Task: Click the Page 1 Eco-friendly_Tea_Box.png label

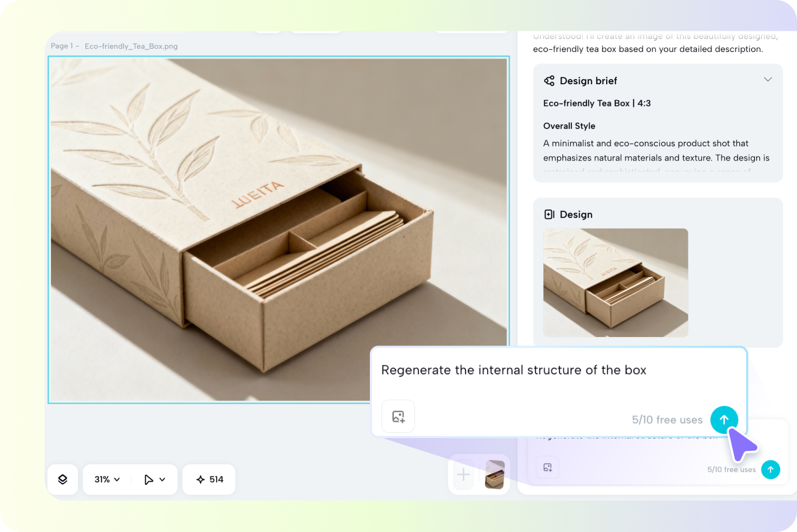Action: (114, 46)
